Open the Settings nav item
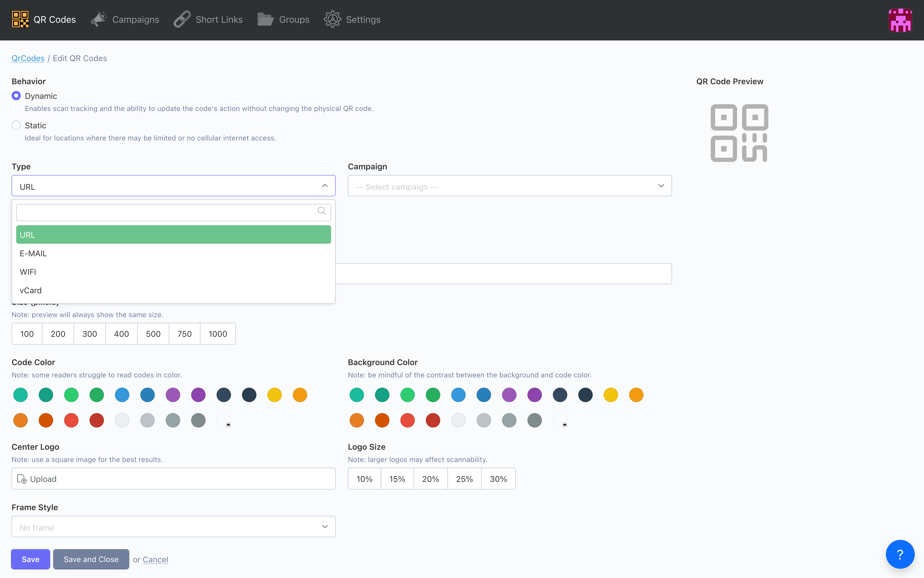The height and width of the screenshot is (578, 924). (352, 19)
